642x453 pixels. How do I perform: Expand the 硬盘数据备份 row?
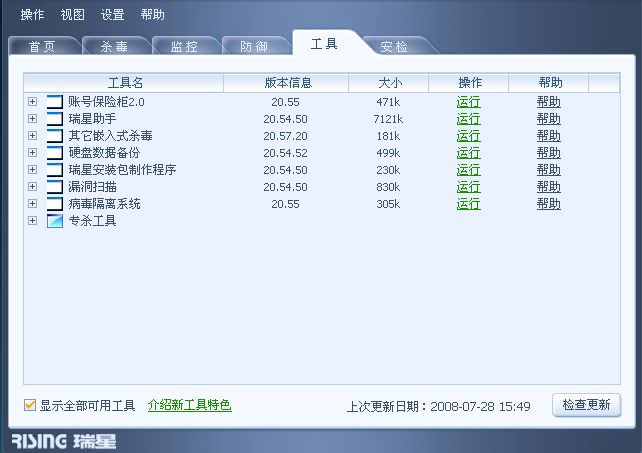coord(32,153)
